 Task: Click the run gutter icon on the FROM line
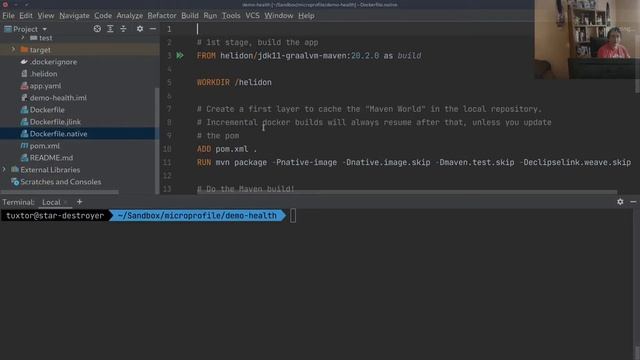click(x=180, y=56)
